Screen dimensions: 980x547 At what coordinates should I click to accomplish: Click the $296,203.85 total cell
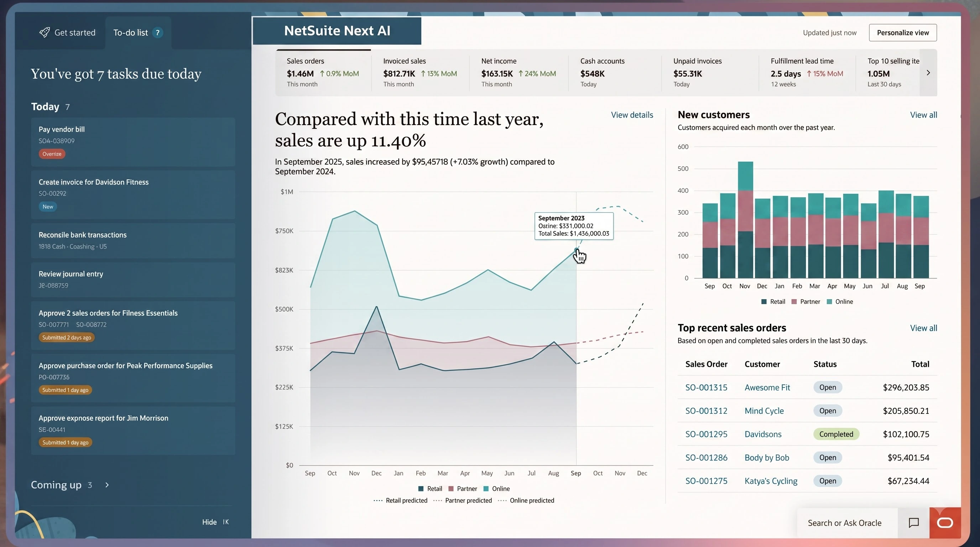906,387
